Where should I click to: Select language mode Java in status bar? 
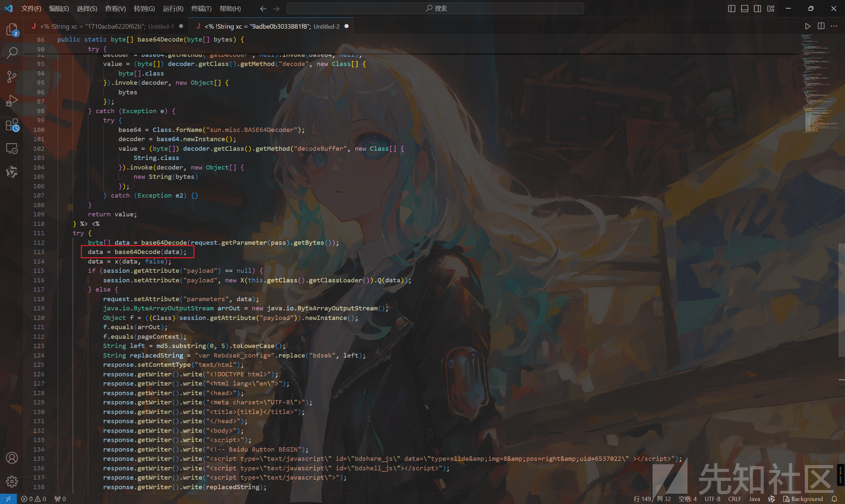point(754,499)
